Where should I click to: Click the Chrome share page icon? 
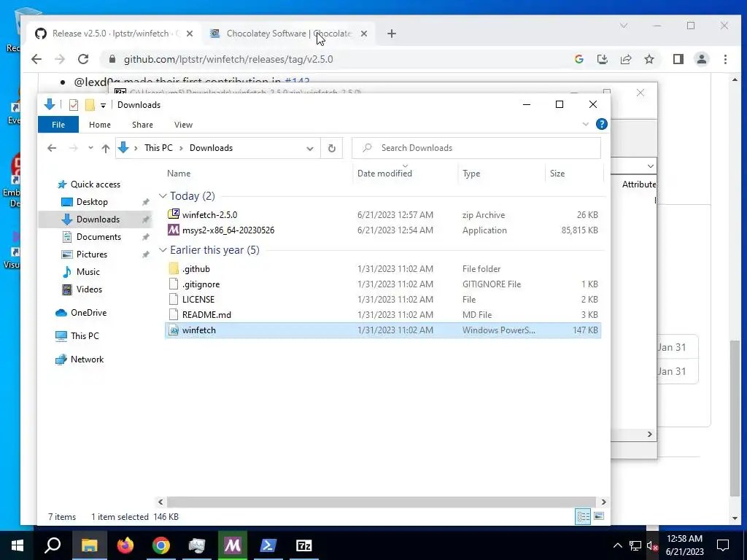pos(625,59)
